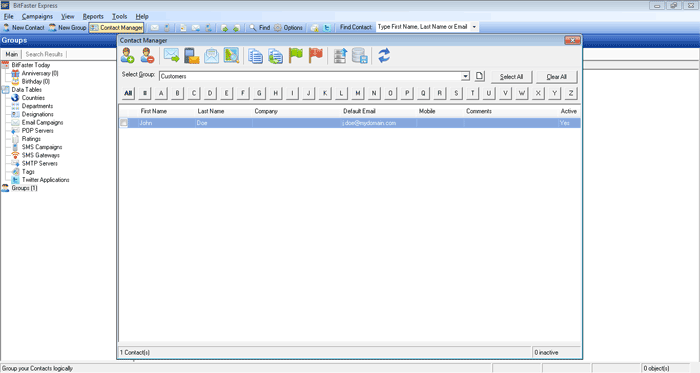Screen dimensions: 700x373
Task: Click the remove contact icon with red minus
Action: pos(147,56)
